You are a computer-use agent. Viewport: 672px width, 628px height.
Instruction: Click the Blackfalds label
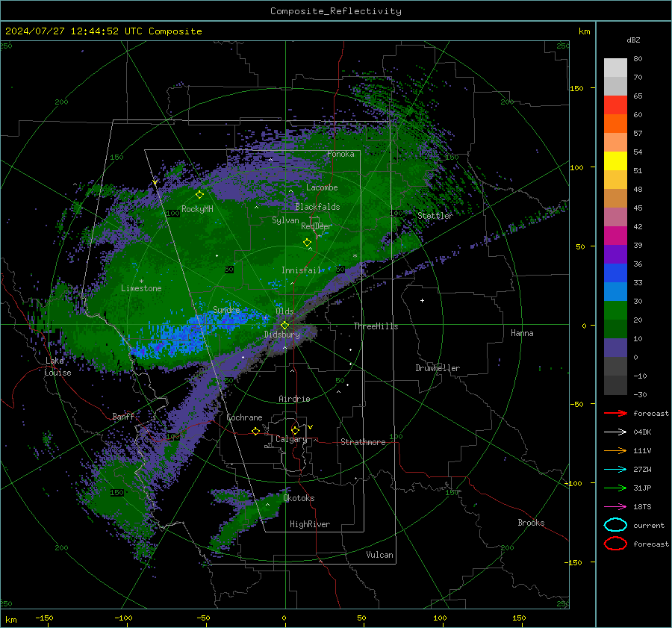[x=317, y=207]
